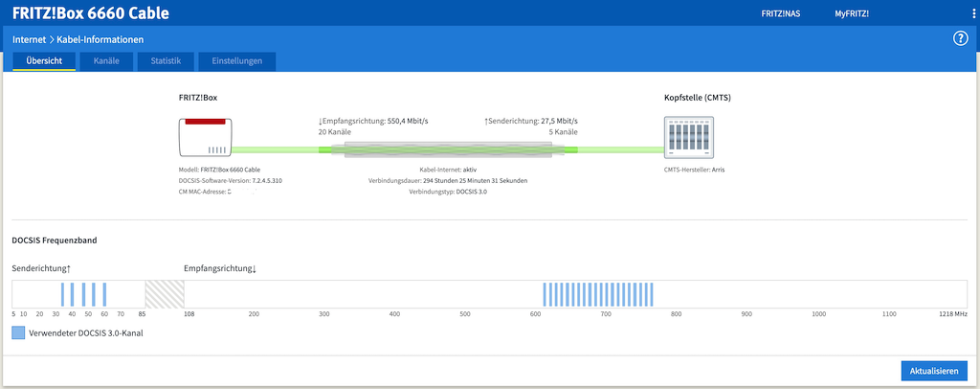980x389 pixels.
Task: Click the hatched gap in the frequency band
Action: tap(164, 293)
